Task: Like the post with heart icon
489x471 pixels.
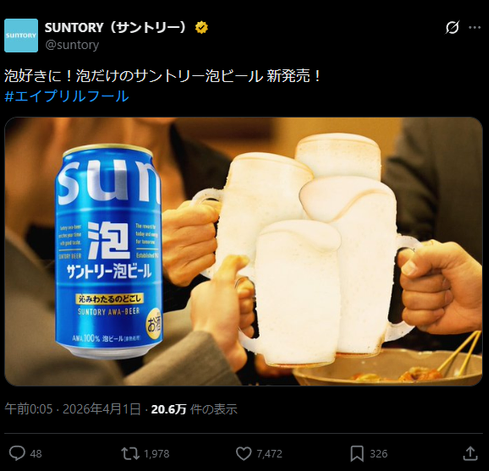Action: pyautogui.click(x=244, y=454)
